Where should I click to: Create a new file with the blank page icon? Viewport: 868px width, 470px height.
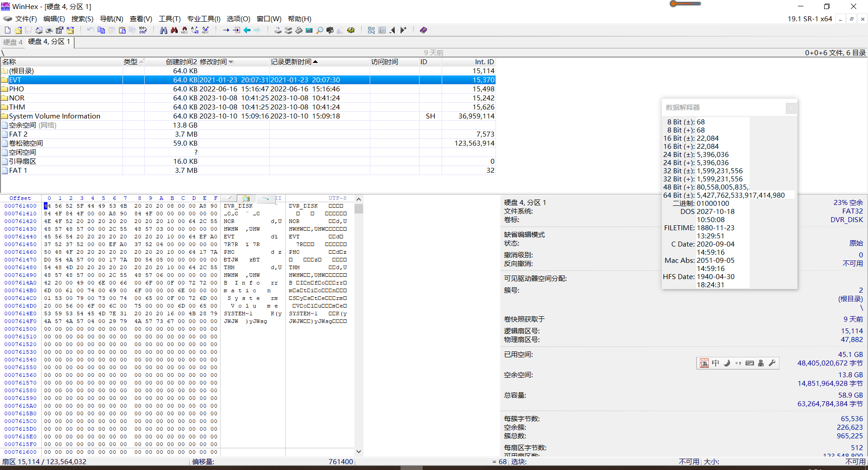click(8, 30)
